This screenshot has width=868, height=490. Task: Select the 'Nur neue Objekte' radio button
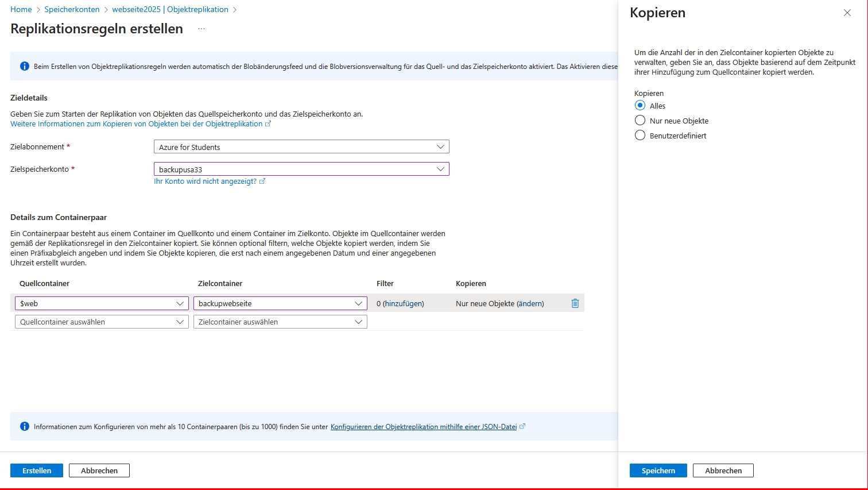pyautogui.click(x=640, y=121)
